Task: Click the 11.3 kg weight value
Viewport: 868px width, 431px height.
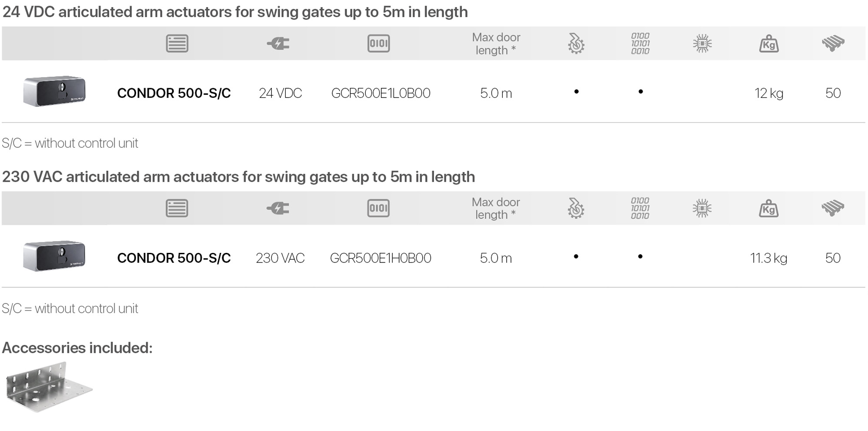Action: [768, 258]
